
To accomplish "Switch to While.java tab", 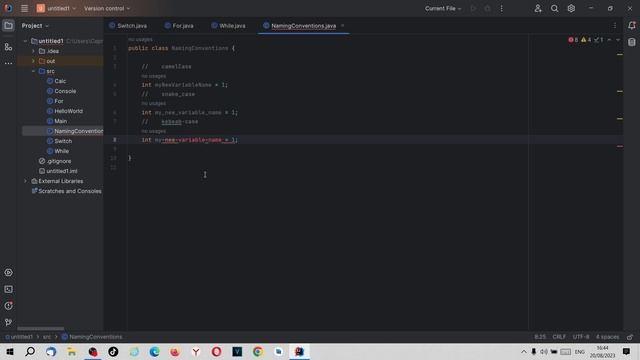I will [x=229, y=26].
